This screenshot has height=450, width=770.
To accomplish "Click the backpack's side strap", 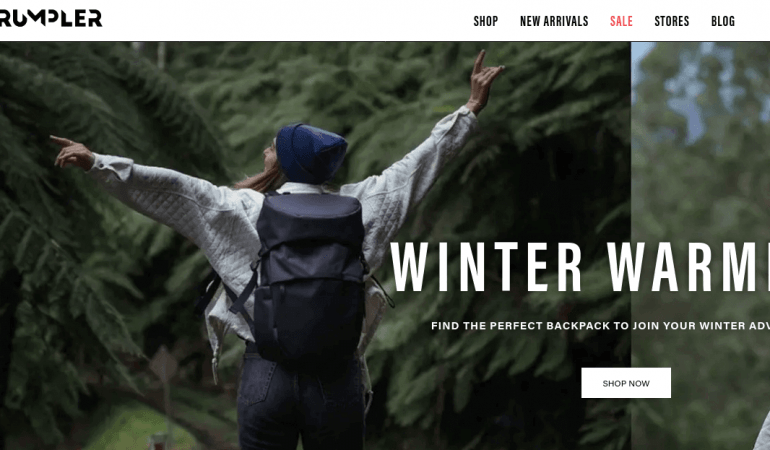I will [x=242, y=295].
